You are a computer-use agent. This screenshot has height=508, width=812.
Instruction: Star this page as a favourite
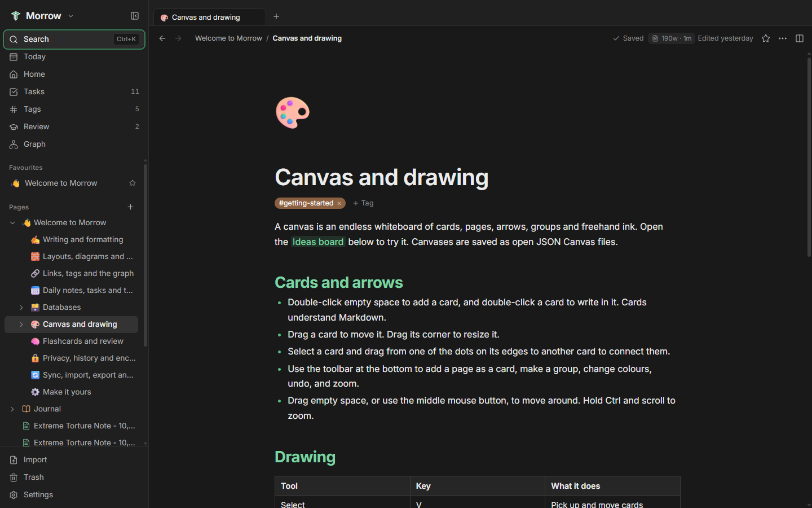point(766,38)
